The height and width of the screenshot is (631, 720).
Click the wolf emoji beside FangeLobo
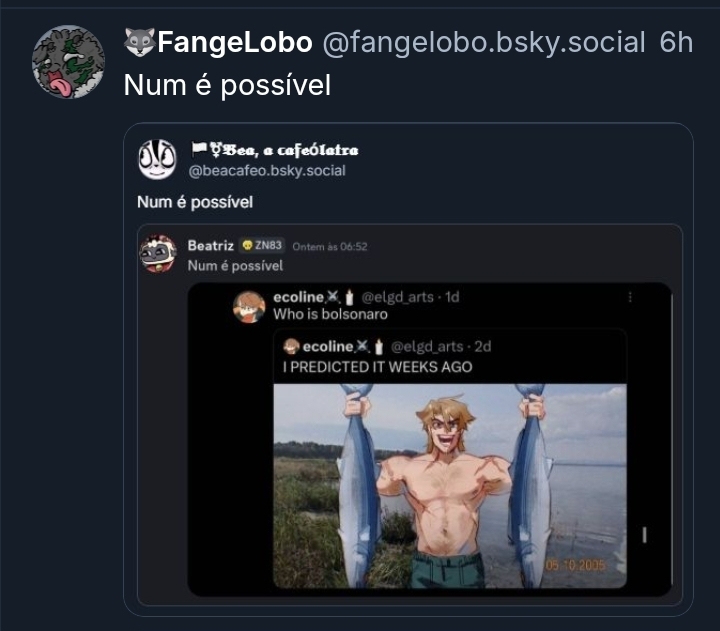[139, 42]
